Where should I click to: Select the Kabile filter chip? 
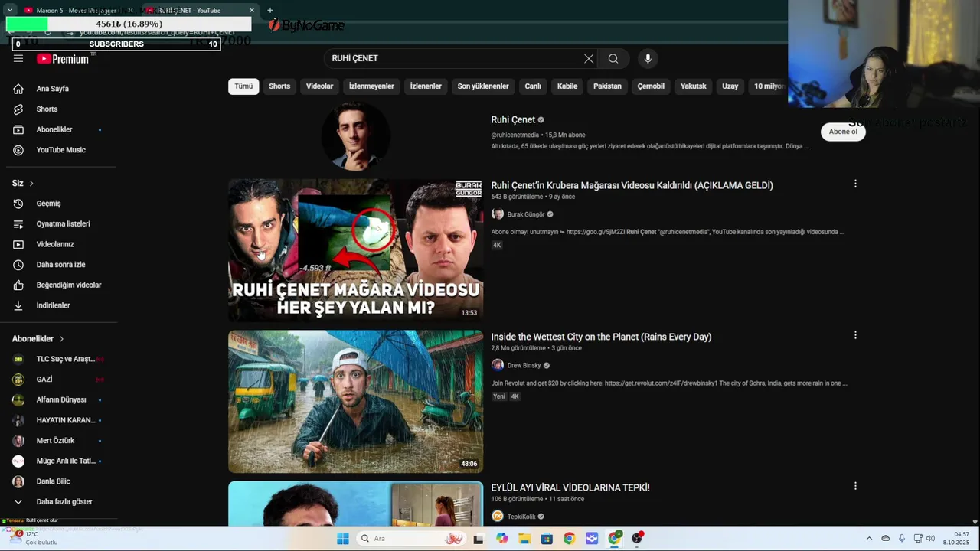[567, 86]
